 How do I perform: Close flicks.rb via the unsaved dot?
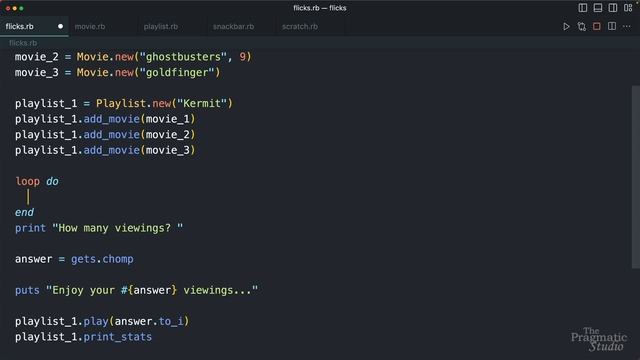pyautogui.click(x=60, y=27)
